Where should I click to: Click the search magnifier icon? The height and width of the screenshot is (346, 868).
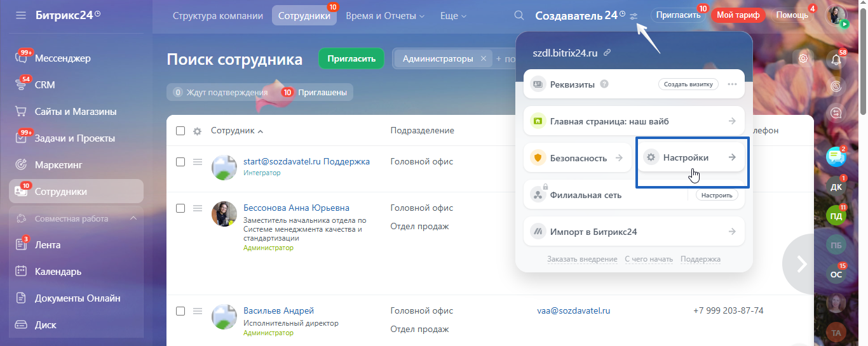click(519, 15)
